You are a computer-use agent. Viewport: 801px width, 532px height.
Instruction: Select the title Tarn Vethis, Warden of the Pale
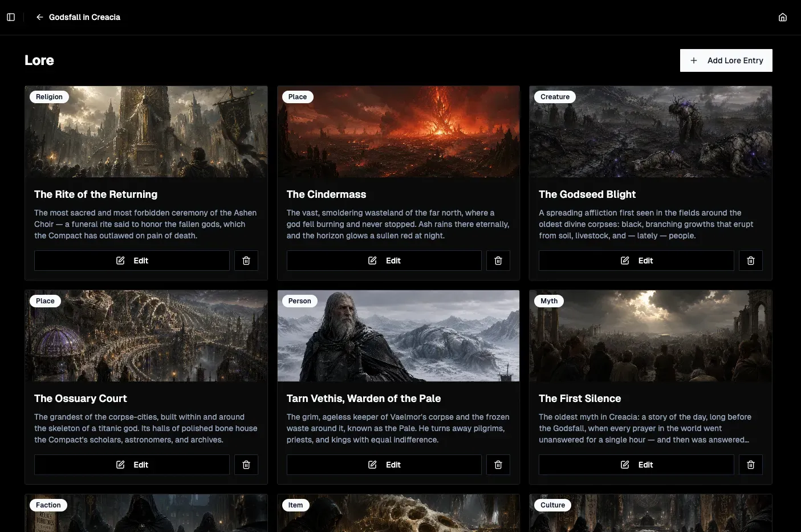point(364,399)
